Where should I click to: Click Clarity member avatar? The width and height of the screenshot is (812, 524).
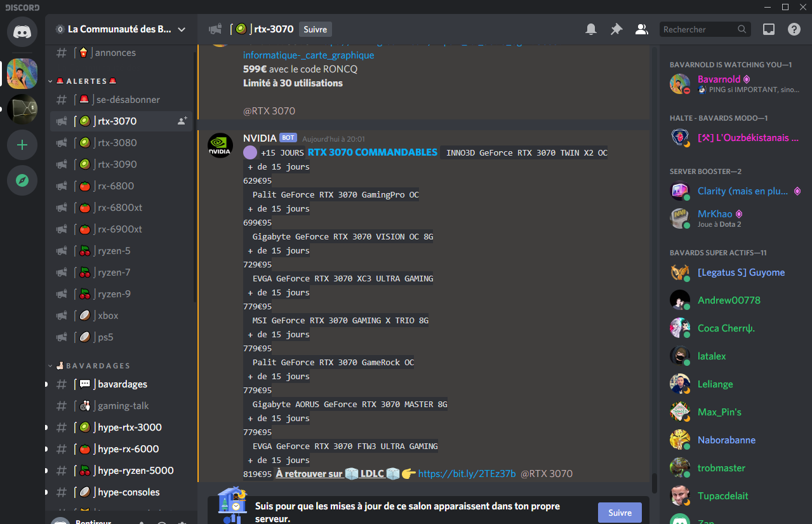click(x=680, y=191)
